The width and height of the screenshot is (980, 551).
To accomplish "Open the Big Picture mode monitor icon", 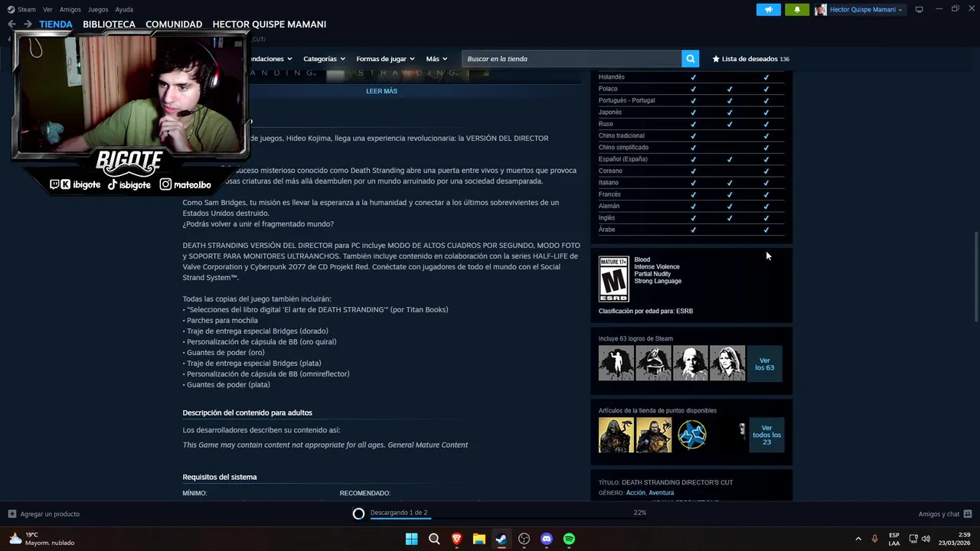I will [920, 9].
